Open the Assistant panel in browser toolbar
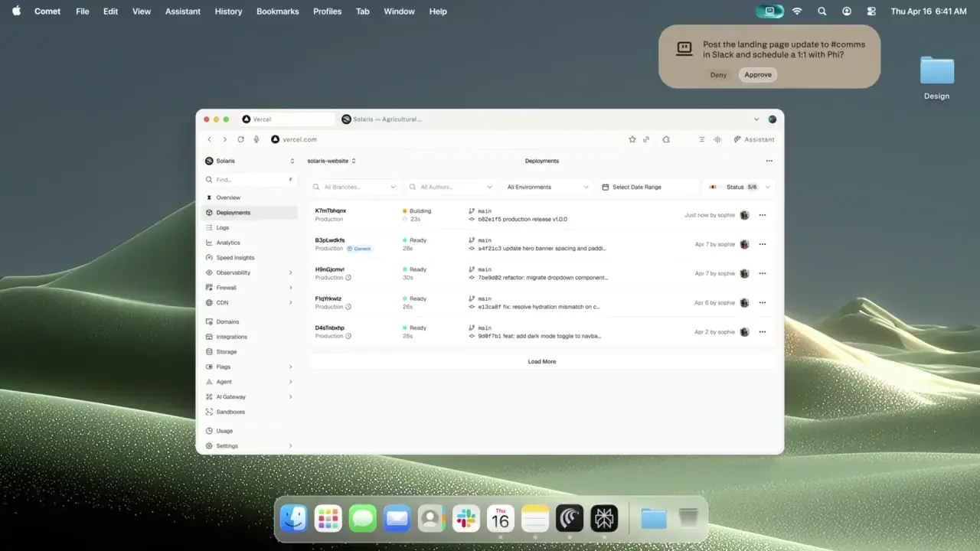The image size is (980, 551). point(754,139)
